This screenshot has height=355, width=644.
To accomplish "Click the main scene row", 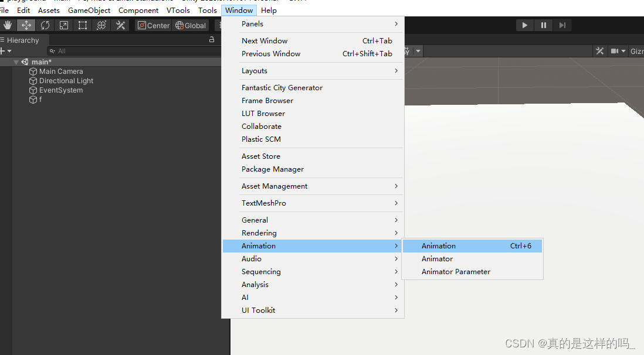I will click(x=111, y=62).
